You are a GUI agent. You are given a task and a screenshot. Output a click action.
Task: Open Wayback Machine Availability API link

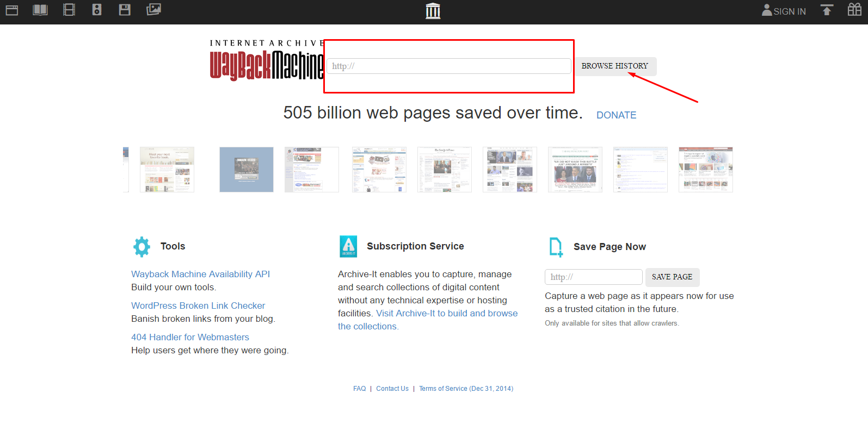(x=200, y=275)
